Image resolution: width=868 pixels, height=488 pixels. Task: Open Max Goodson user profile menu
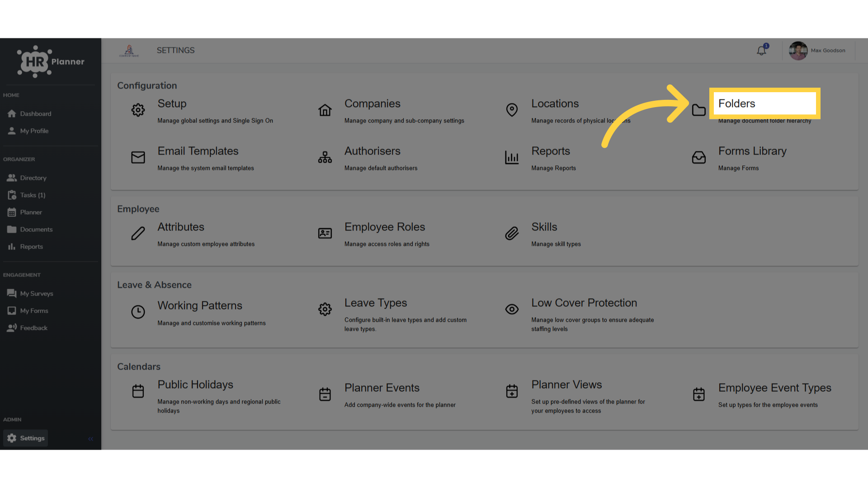pyautogui.click(x=817, y=51)
